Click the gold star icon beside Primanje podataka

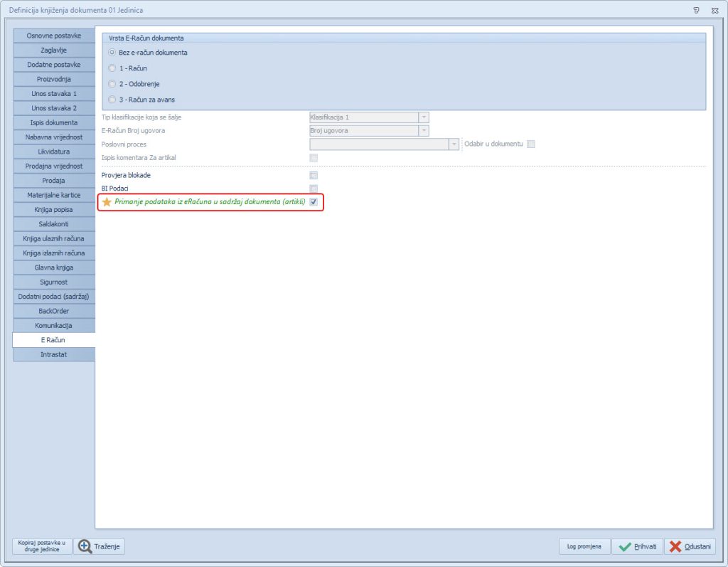107,202
